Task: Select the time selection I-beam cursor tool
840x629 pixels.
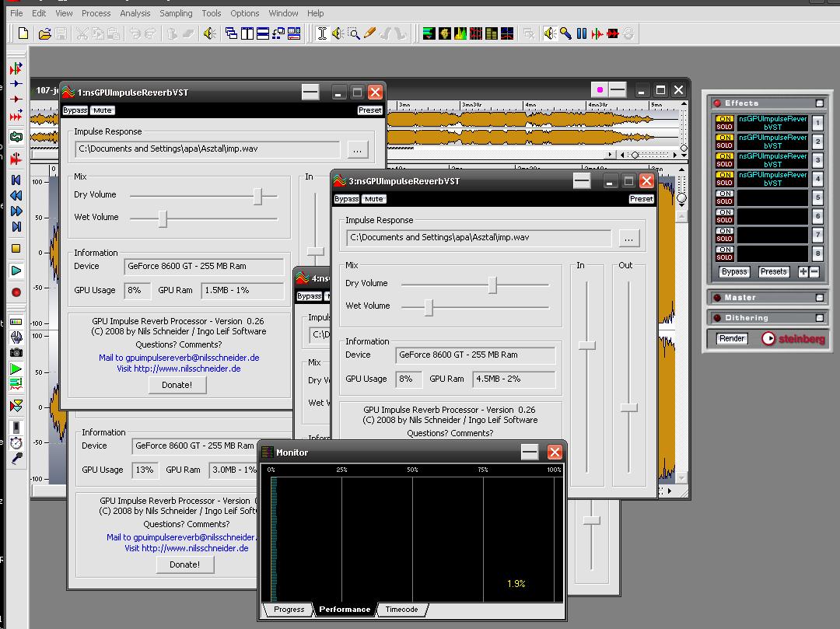Action: 321,33
